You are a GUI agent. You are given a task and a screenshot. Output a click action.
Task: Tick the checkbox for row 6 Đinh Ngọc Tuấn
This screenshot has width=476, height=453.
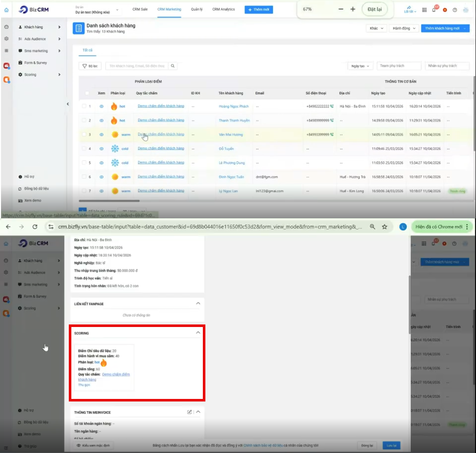(x=84, y=177)
